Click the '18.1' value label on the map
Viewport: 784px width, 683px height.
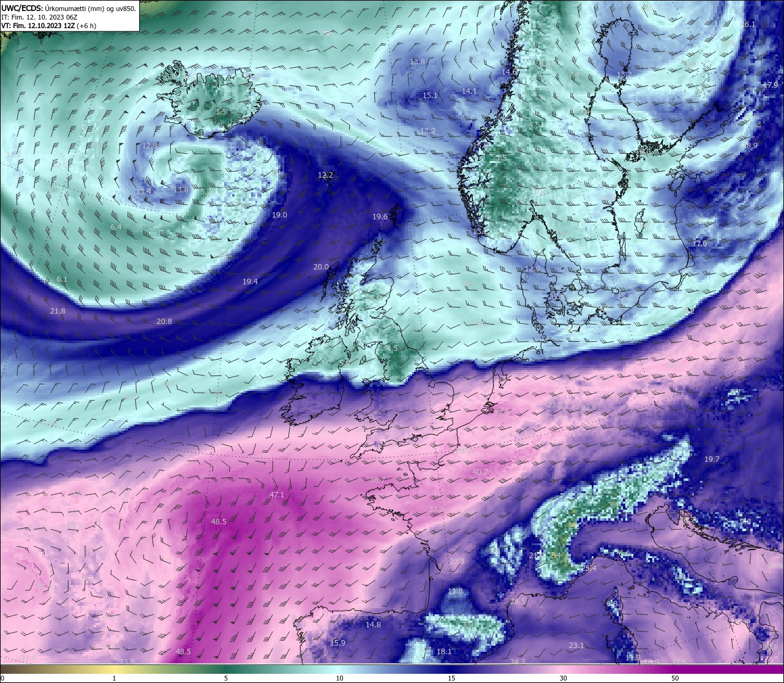[444, 652]
